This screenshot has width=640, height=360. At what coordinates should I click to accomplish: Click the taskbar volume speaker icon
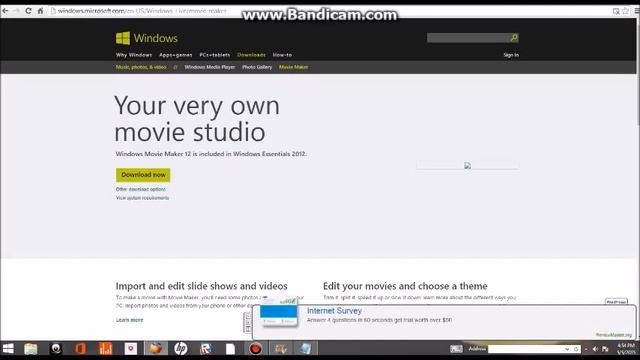(595, 349)
